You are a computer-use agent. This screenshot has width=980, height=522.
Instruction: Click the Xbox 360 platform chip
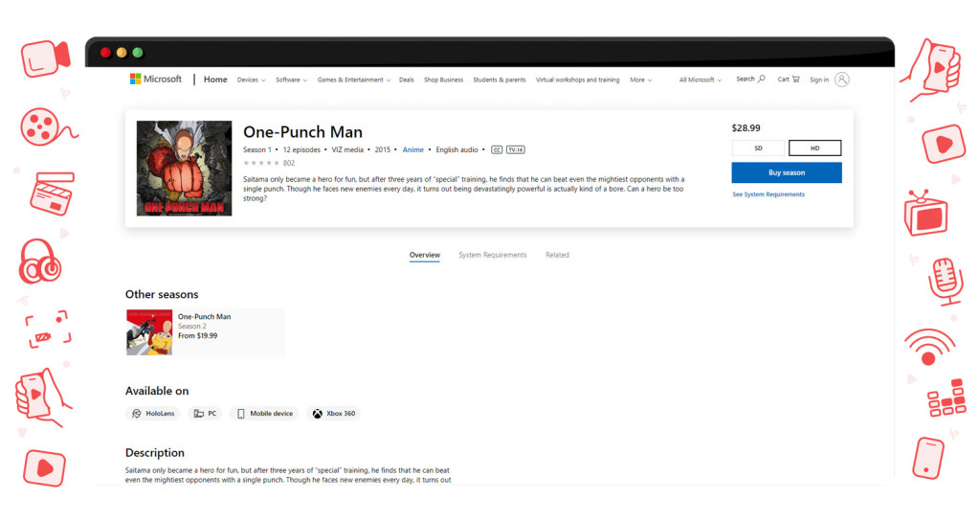334,413
